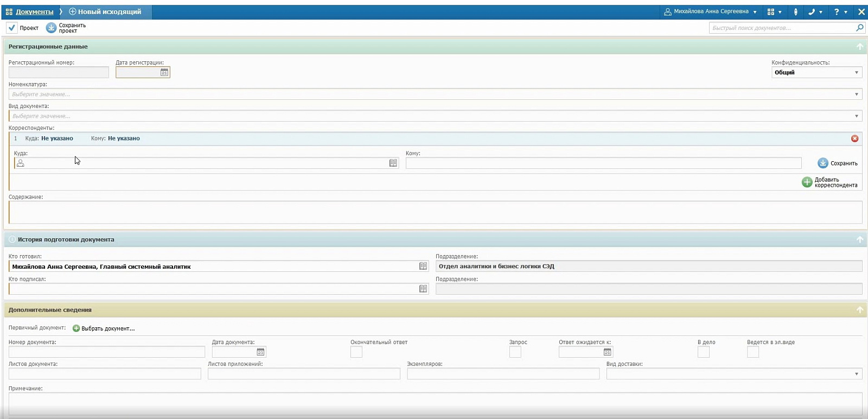Viewport: 868px width, 419px height.
Task: Open the Вид доставки dropdown
Action: [x=735, y=374]
